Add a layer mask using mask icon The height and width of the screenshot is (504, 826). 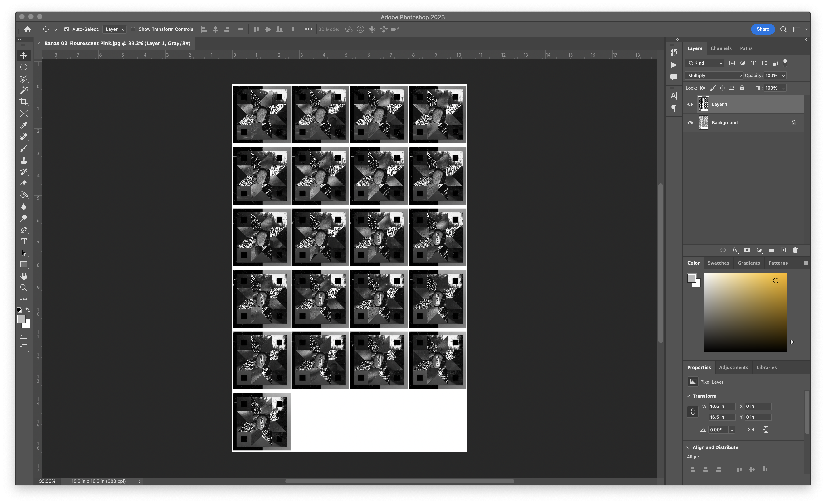pos(747,250)
